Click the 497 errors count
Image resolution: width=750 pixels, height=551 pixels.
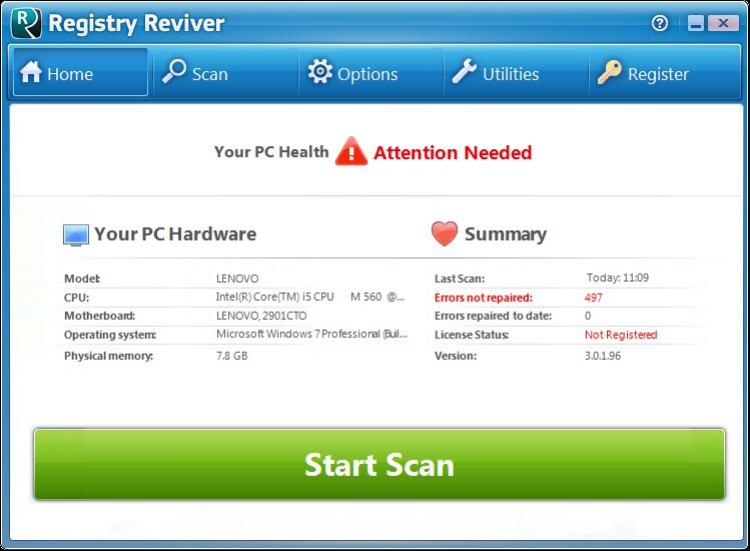(x=593, y=298)
